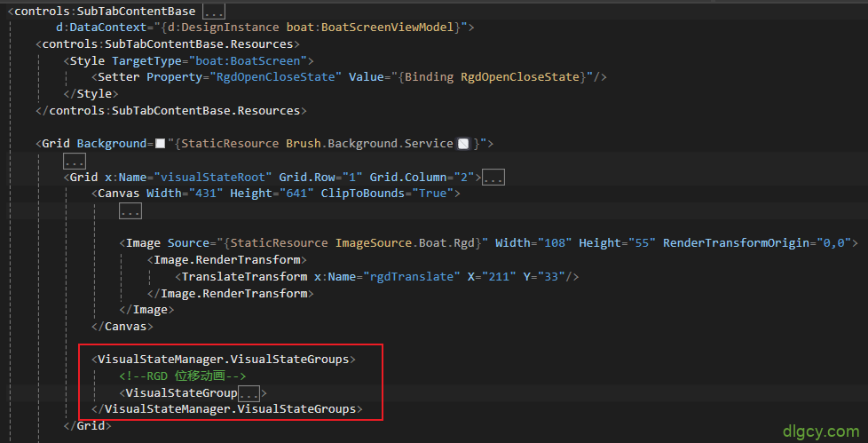Click the closing Image tag

click(x=146, y=310)
